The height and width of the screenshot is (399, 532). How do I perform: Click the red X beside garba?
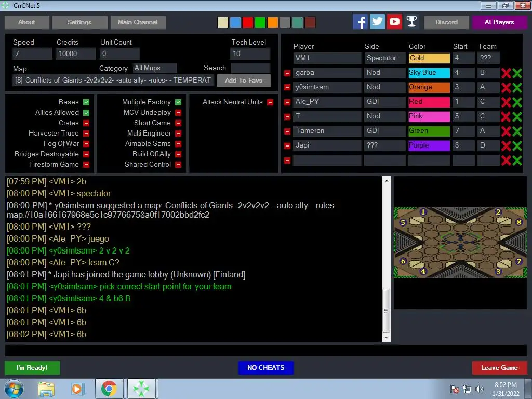[506, 73]
